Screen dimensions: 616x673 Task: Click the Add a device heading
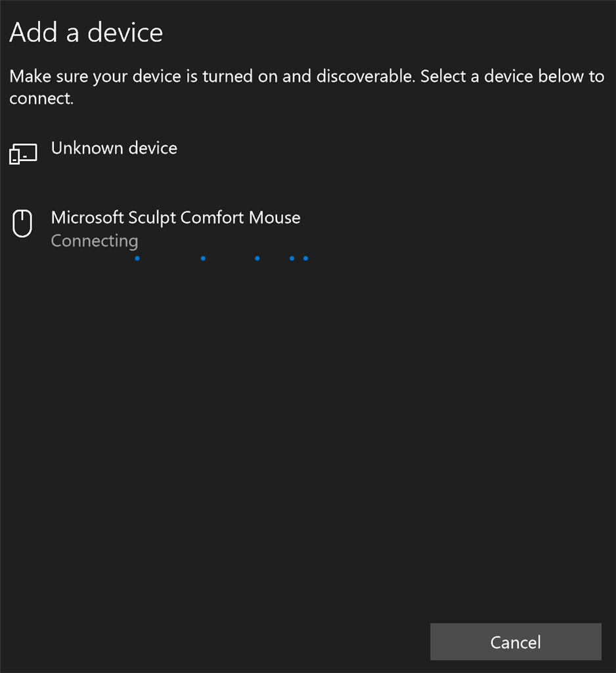point(86,32)
